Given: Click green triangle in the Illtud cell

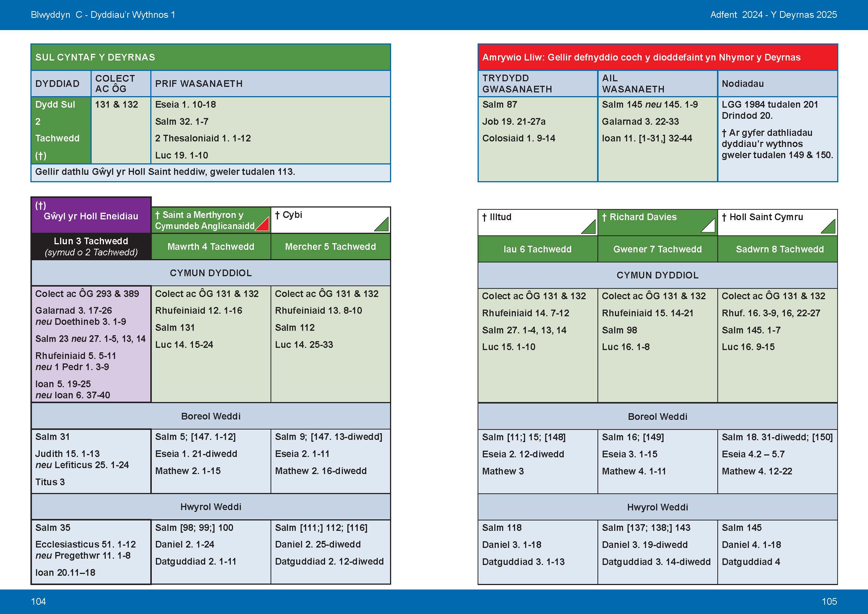Looking at the screenshot, I should click(590, 228).
